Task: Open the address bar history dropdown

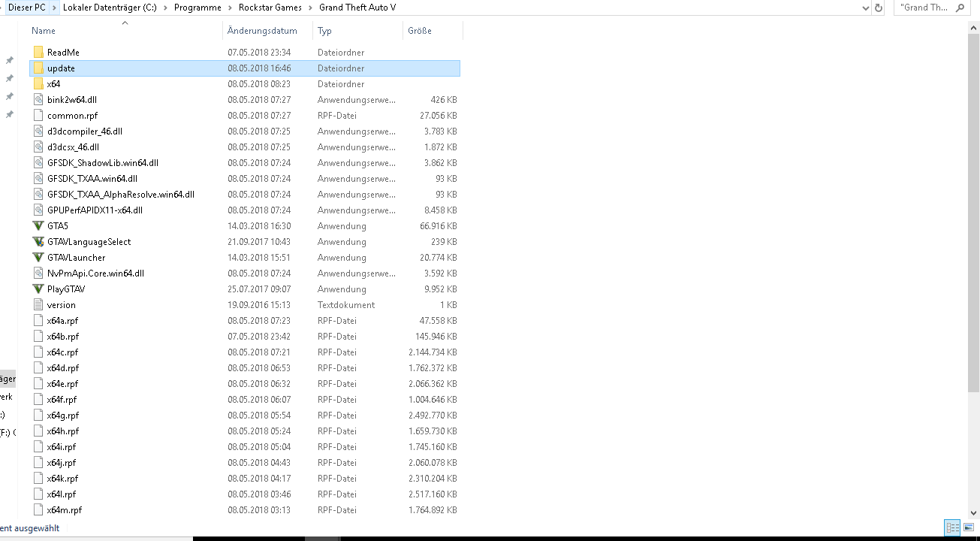Action: 866,8
